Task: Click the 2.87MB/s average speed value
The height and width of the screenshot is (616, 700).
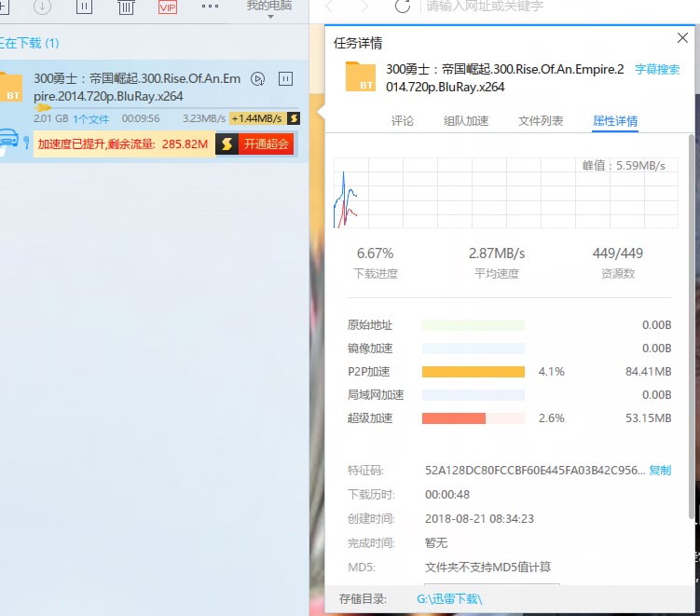Action: [497, 253]
